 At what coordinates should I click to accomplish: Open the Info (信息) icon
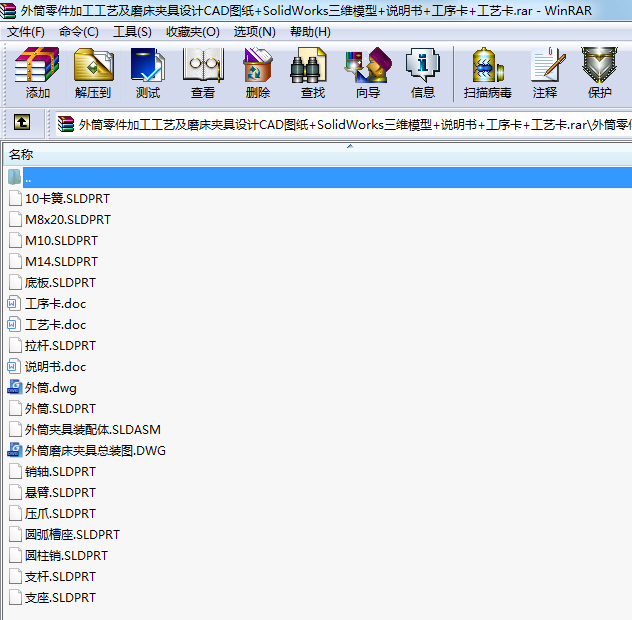(422, 65)
